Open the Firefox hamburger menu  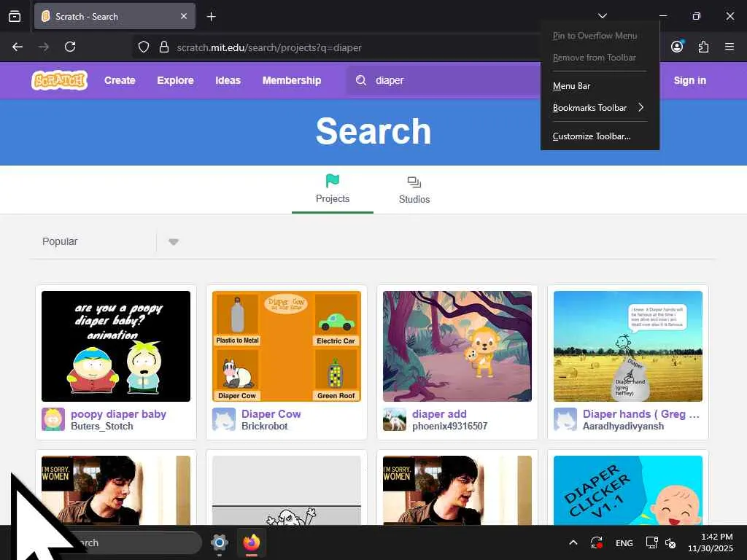pos(729,47)
